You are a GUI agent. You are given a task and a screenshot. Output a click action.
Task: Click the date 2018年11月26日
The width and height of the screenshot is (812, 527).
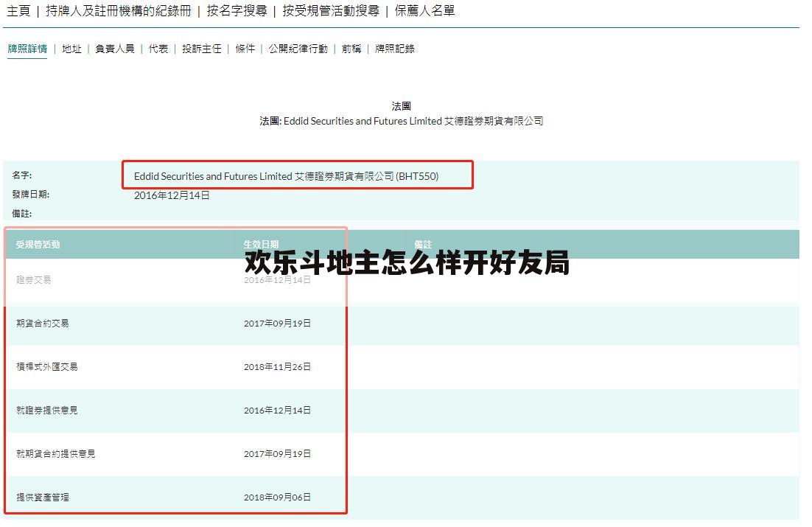point(278,367)
